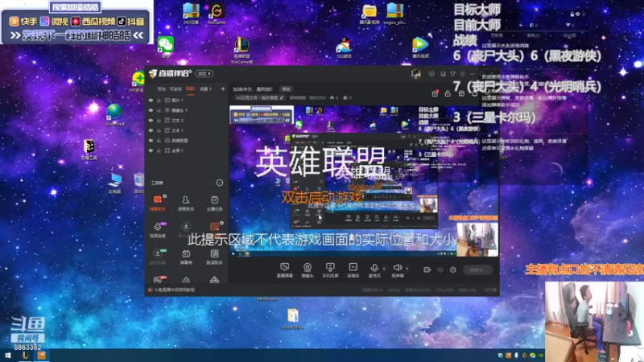Click the 修改 button next to the stream title

click(x=286, y=89)
